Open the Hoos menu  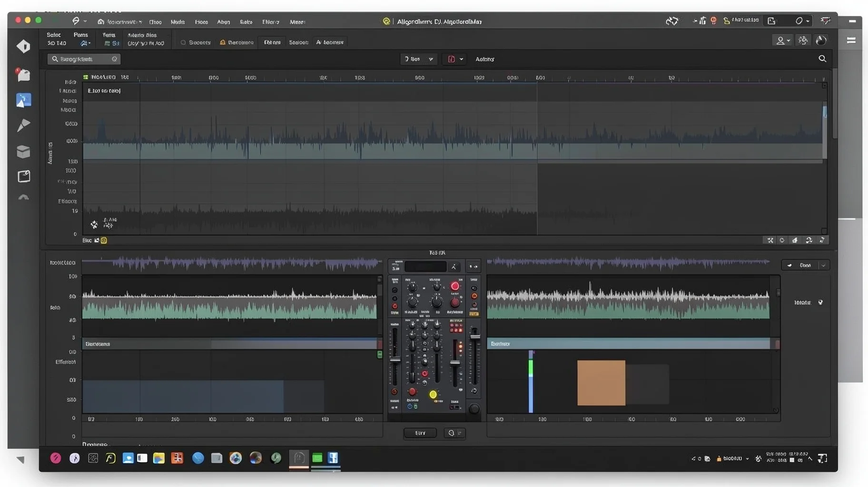click(201, 22)
